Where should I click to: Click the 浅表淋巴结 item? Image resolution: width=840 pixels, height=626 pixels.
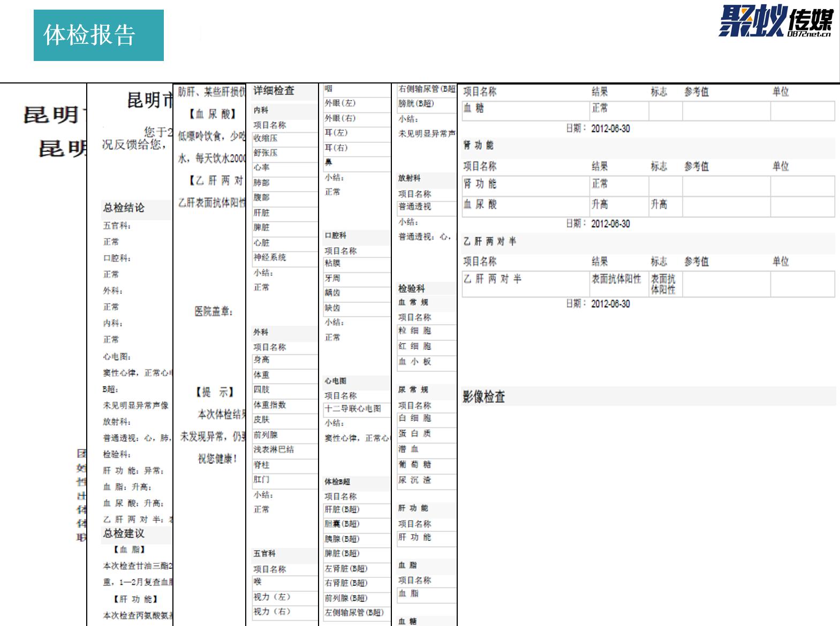274,449
